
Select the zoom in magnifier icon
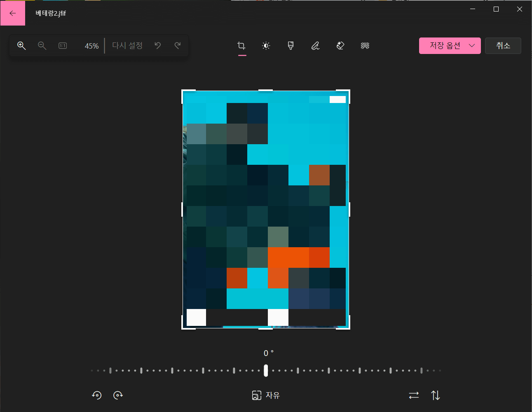click(21, 45)
